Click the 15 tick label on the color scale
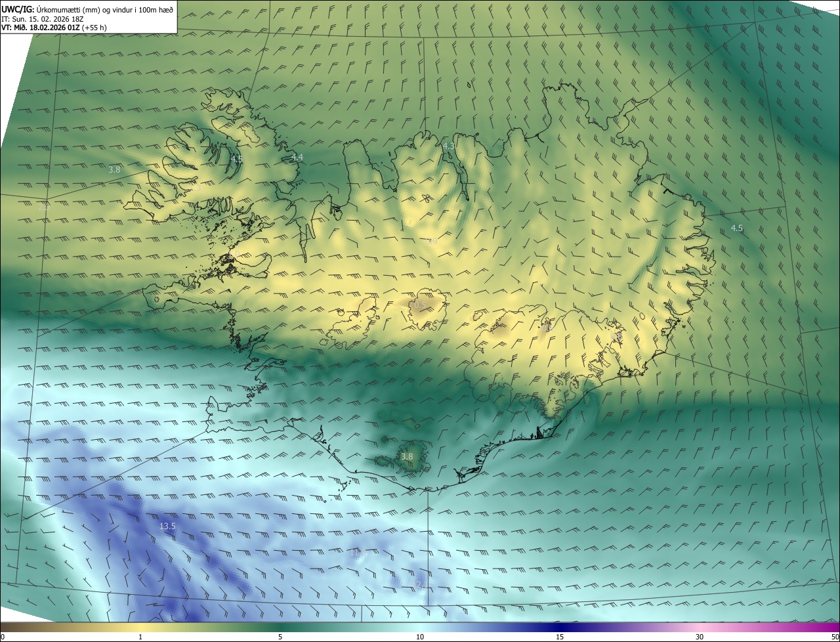The width and height of the screenshot is (840, 642). [560, 637]
